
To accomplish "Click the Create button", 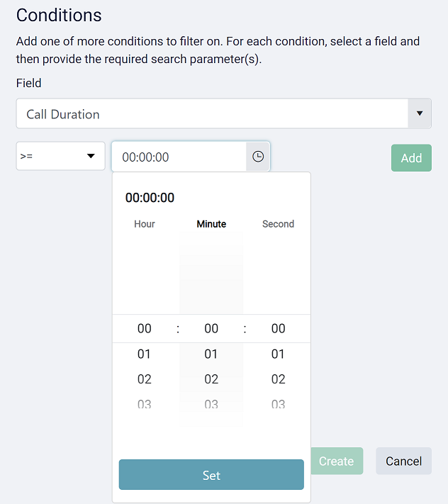I will click(336, 461).
